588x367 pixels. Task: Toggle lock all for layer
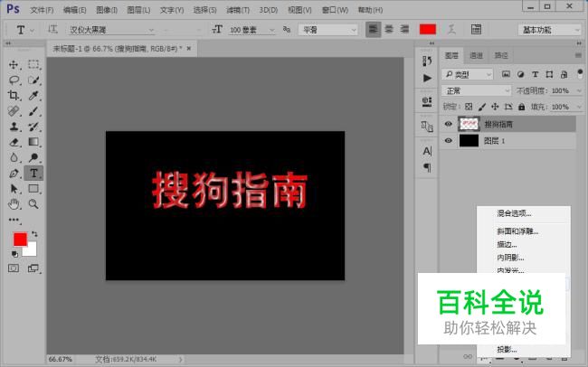pyautogui.click(x=521, y=107)
